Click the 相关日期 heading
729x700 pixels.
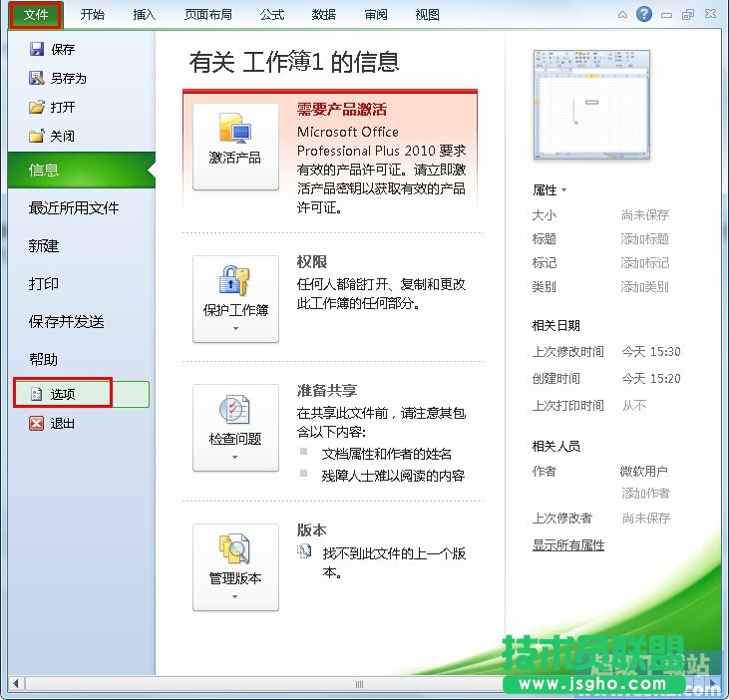(x=556, y=325)
